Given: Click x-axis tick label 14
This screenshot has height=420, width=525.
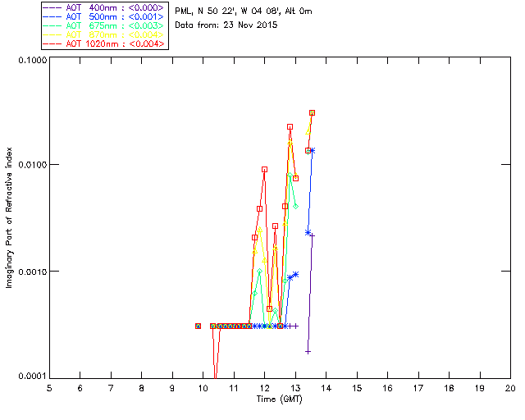Looking at the screenshot, I should (x=326, y=389).
